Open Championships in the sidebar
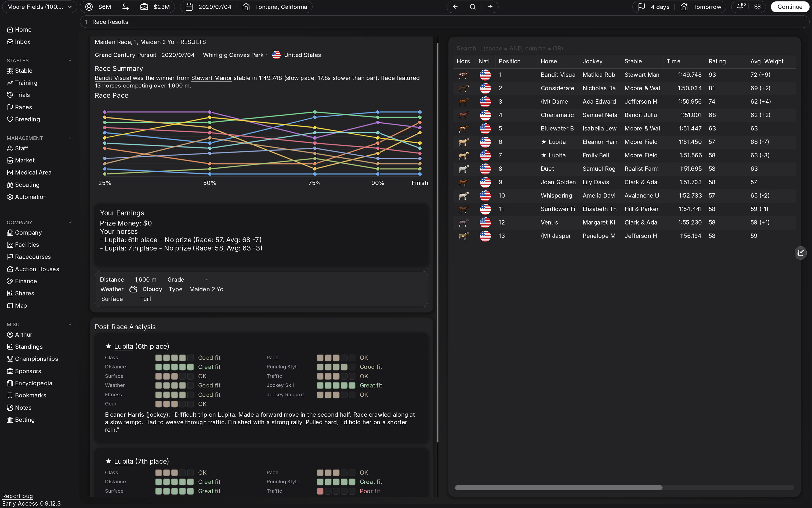Screen dimensions: 812x508 (x=32, y=359)
